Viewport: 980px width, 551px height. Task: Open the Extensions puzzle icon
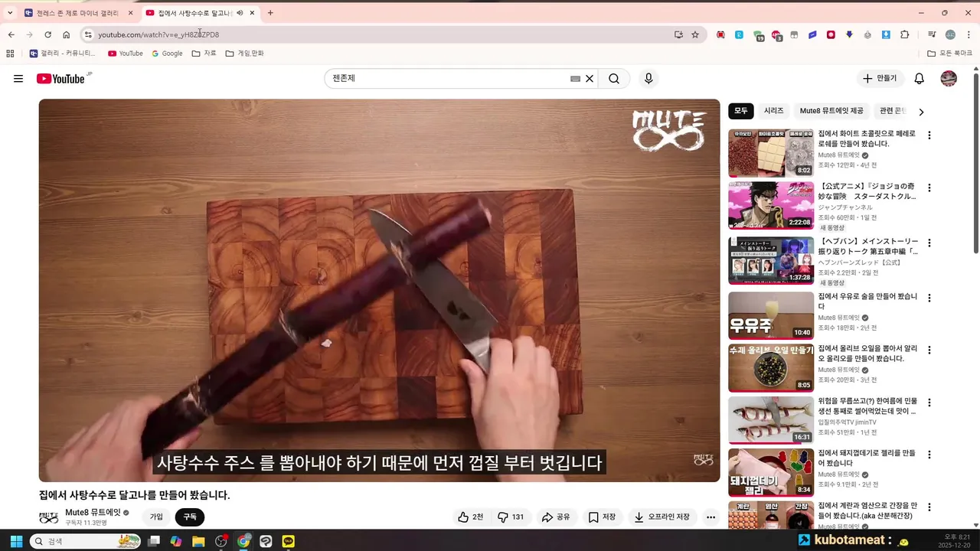[905, 34]
